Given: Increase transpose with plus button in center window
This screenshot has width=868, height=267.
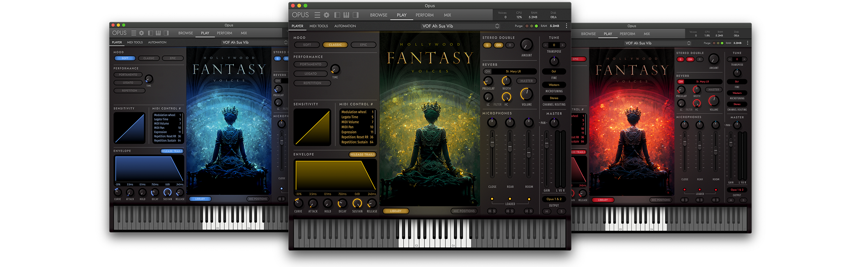Looking at the screenshot, I should click(x=562, y=45).
